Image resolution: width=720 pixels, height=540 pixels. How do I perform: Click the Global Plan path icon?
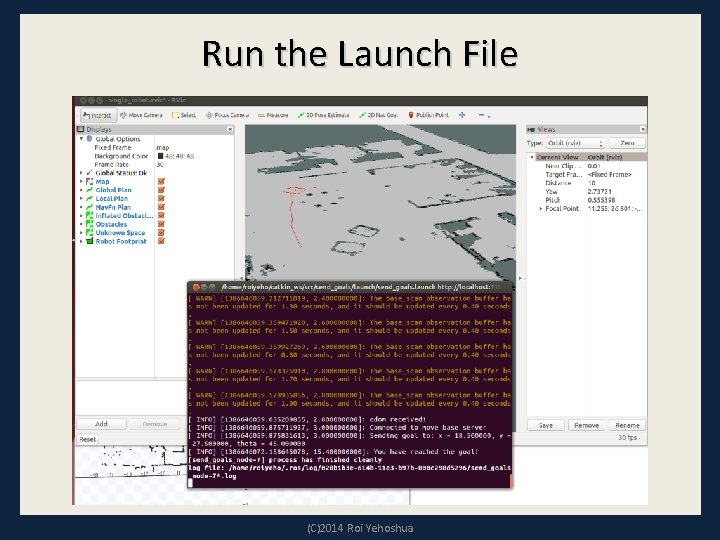(x=90, y=190)
